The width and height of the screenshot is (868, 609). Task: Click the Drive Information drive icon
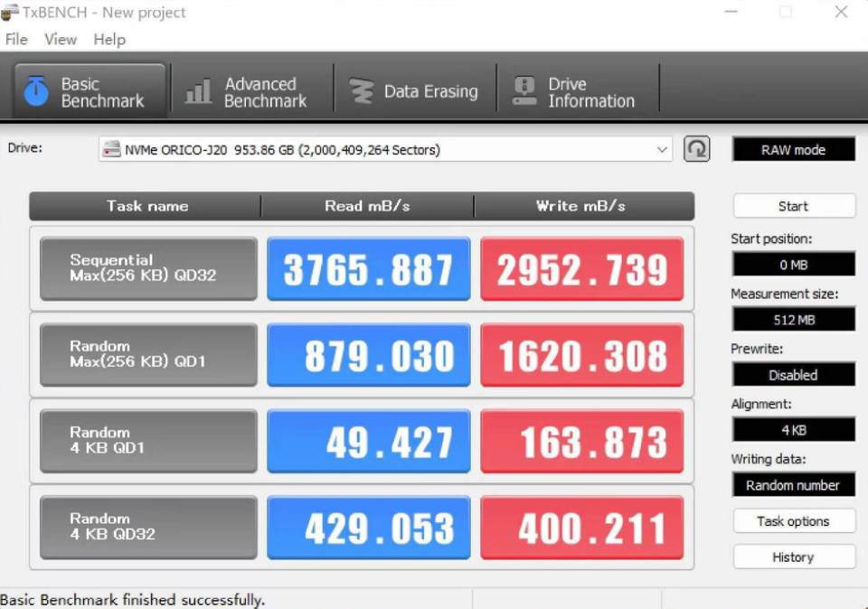click(x=524, y=91)
